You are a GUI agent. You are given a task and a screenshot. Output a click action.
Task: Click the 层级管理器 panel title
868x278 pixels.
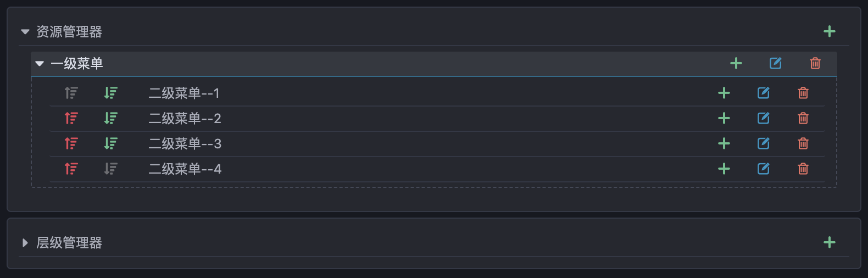point(69,242)
